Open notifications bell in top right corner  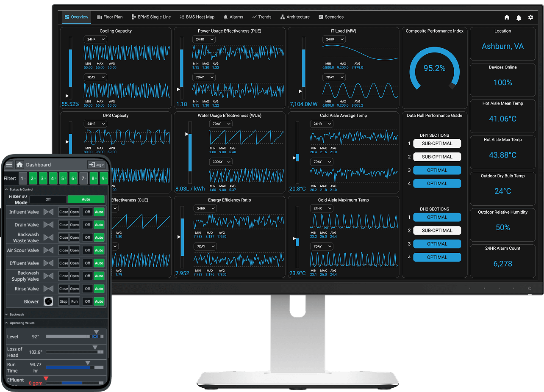[519, 17]
